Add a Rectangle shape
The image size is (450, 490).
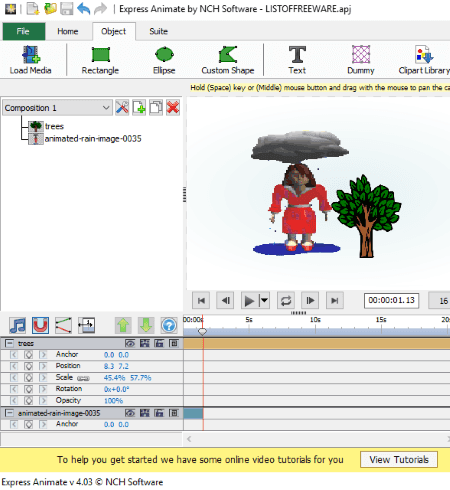coord(100,60)
